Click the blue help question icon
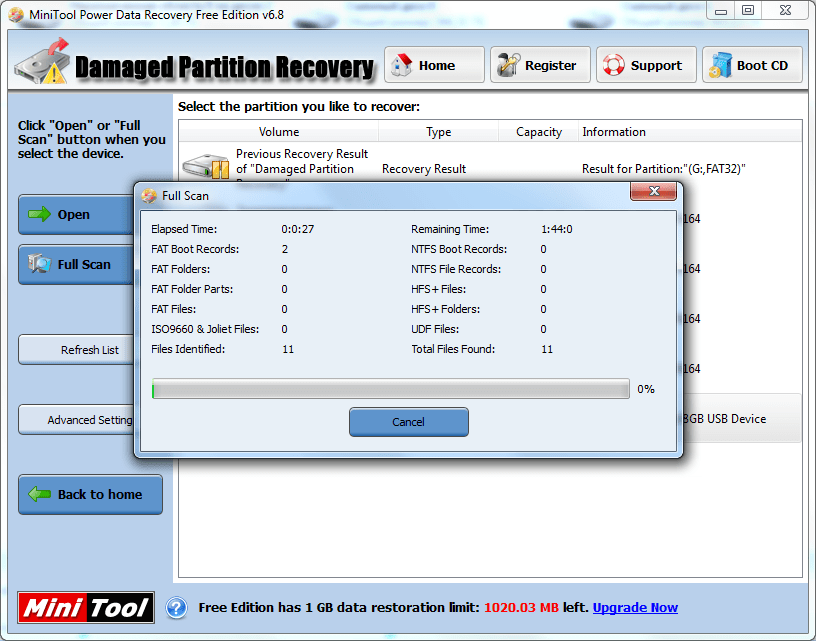This screenshot has width=816, height=641. click(x=176, y=607)
